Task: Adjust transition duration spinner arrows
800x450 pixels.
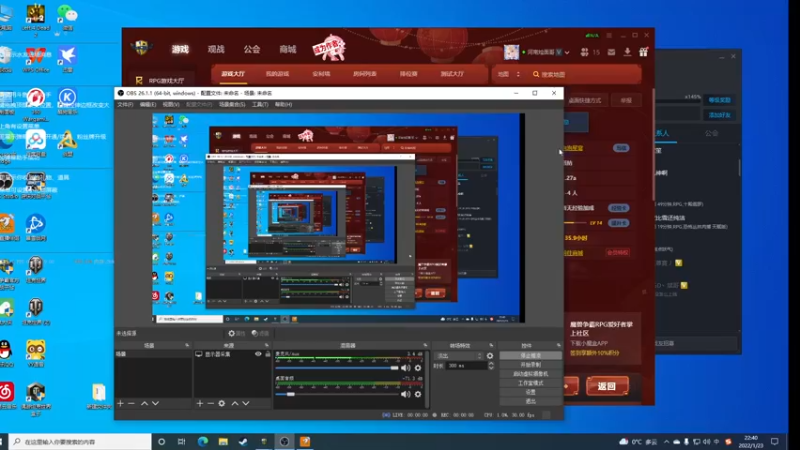Action: click(x=491, y=365)
